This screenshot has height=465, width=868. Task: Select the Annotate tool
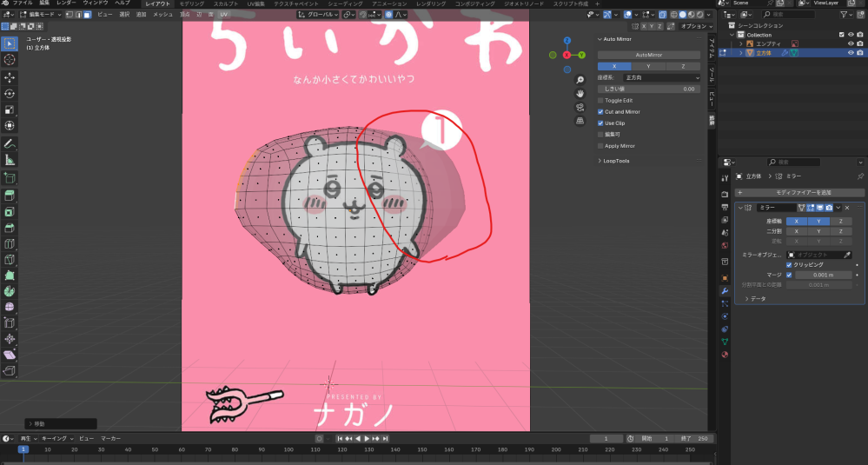pos(10,144)
